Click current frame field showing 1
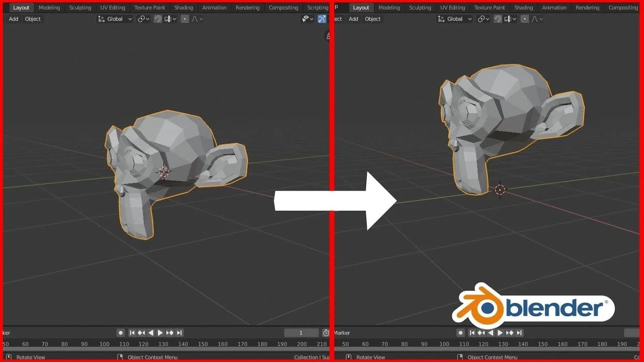Screen dimensions: 644x362 (x=301, y=333)
